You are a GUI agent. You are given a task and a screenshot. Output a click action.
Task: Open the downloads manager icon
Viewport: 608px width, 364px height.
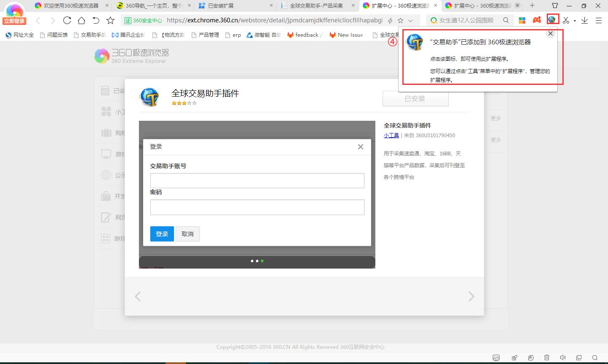coord(584,20)
